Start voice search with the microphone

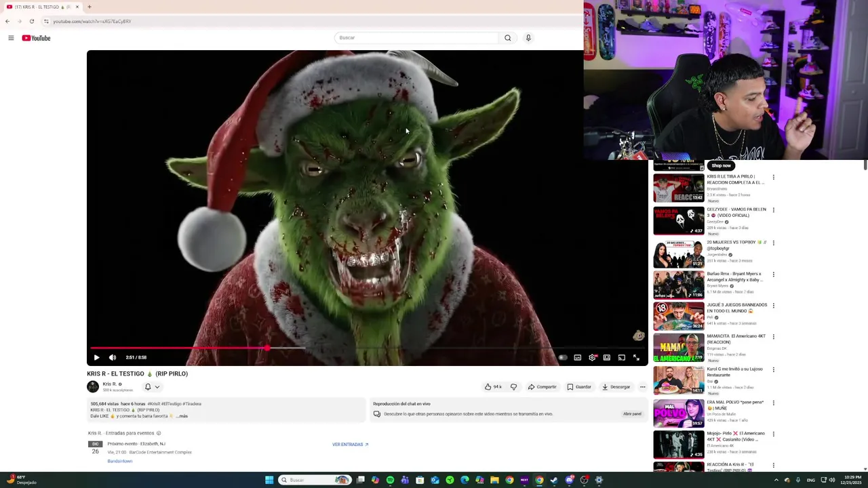pos(528,38)
